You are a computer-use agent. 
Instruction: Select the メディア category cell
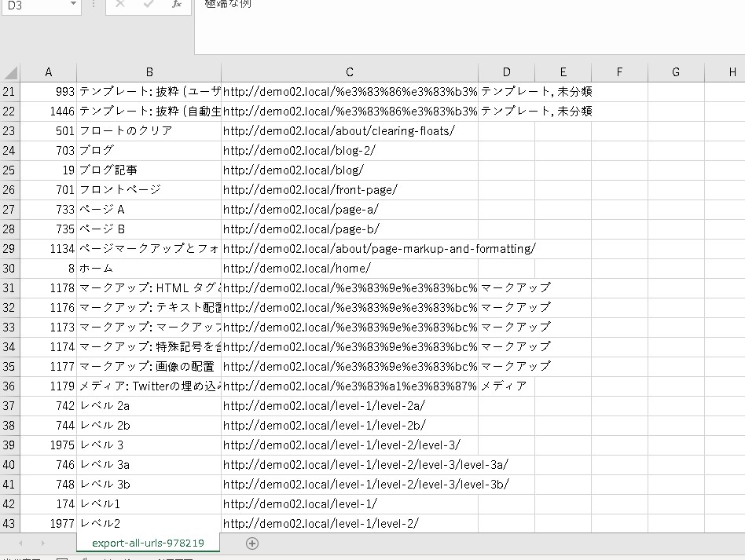506,386
